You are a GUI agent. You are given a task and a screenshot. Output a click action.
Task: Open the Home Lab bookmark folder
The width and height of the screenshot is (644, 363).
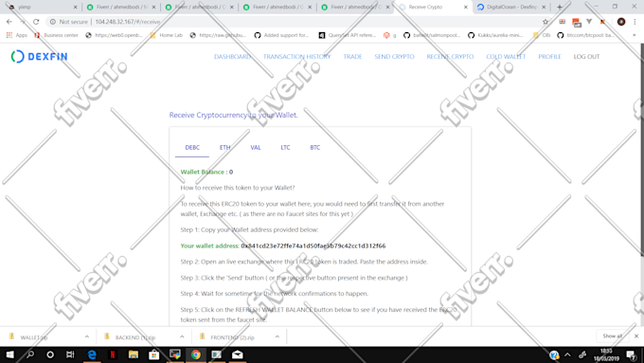(x=166, y=35)
